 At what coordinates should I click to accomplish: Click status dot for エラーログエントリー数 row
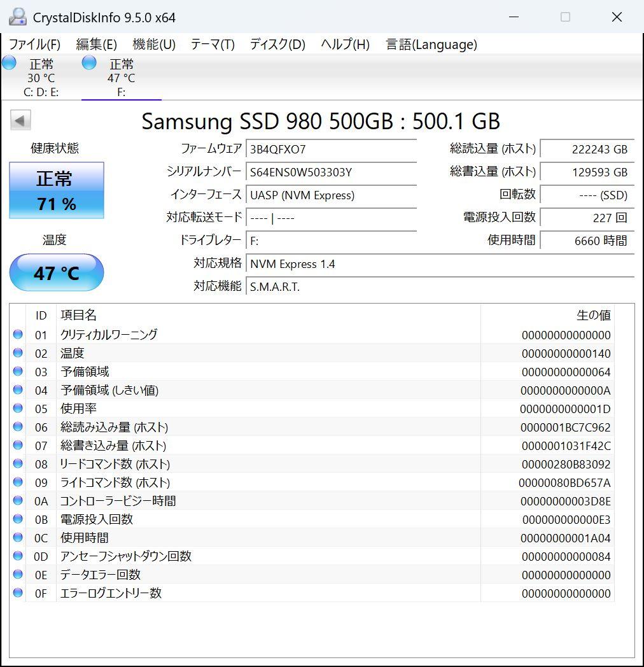pos(18,593)
